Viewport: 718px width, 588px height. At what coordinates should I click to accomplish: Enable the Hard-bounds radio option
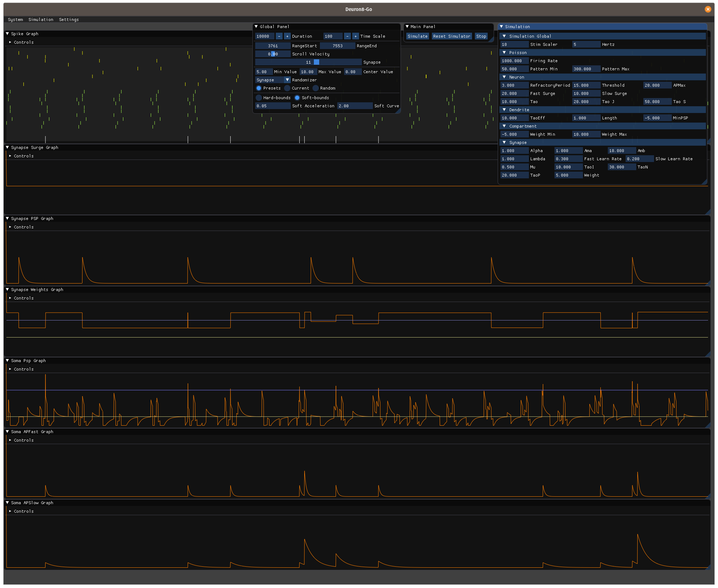tap(259, 98)
